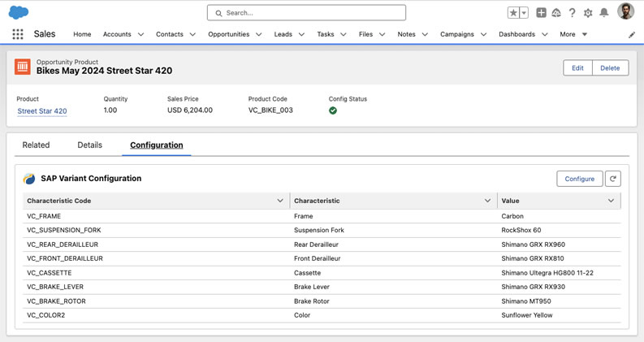Click the Edit button
Image resolution: width=644 pixels, height=342 pixels.
pos(577,68)
